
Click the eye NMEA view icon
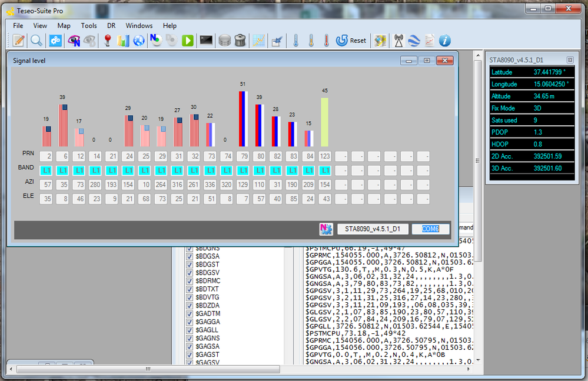coord(74,41)
